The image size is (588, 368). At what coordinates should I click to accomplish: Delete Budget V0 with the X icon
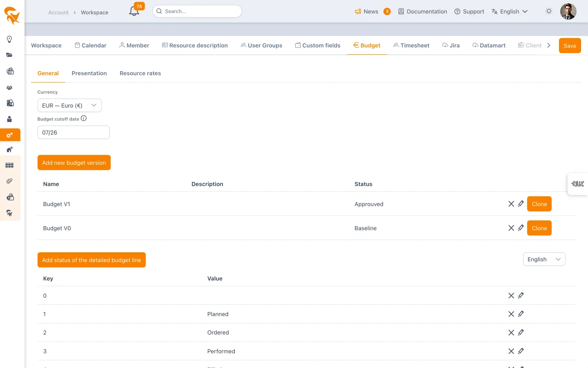(x=511, y=228)
